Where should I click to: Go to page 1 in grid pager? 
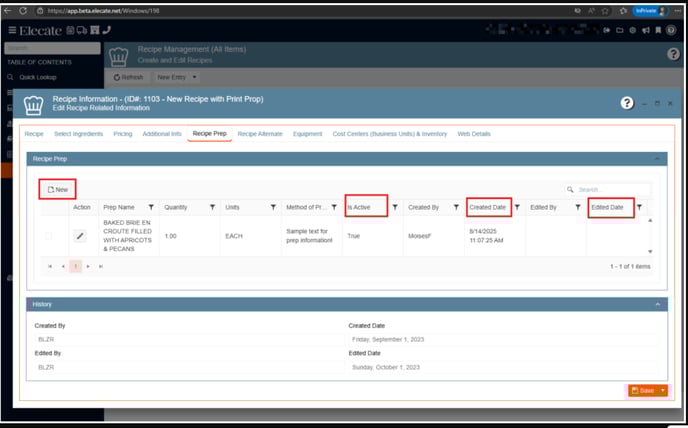pos(75,266)
